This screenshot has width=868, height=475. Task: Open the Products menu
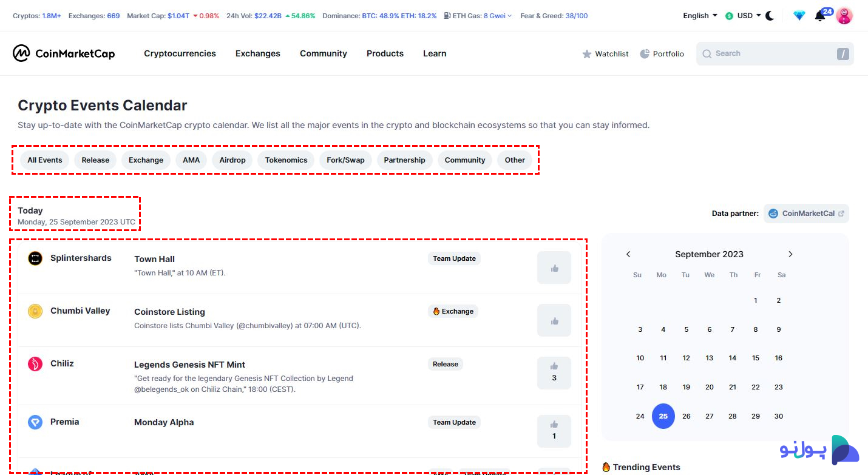point(385,53)
